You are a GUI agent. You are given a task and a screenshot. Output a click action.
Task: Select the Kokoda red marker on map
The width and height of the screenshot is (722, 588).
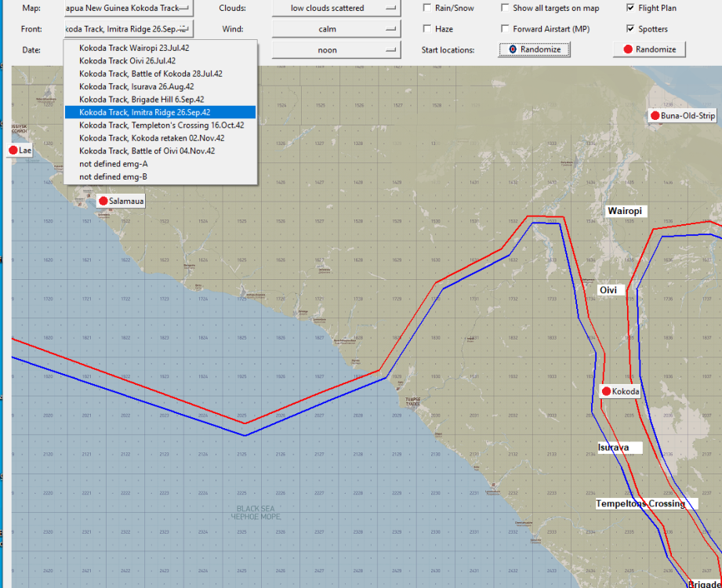[x=606, y=391]
